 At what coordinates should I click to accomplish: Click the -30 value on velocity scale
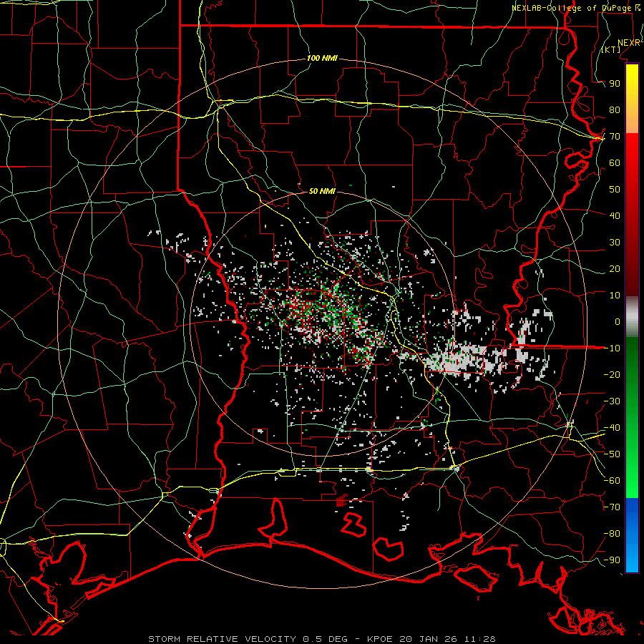pos(612,401)
